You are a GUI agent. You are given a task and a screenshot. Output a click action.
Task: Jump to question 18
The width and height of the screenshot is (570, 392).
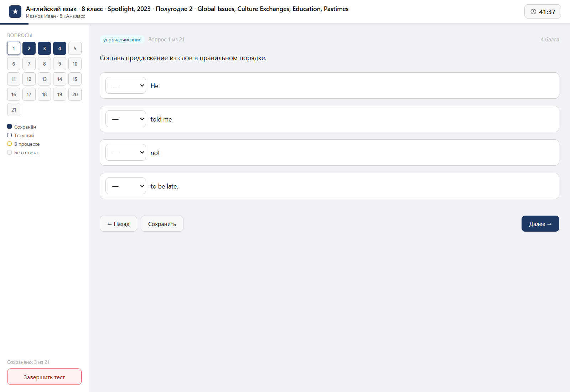coord(44,94)
